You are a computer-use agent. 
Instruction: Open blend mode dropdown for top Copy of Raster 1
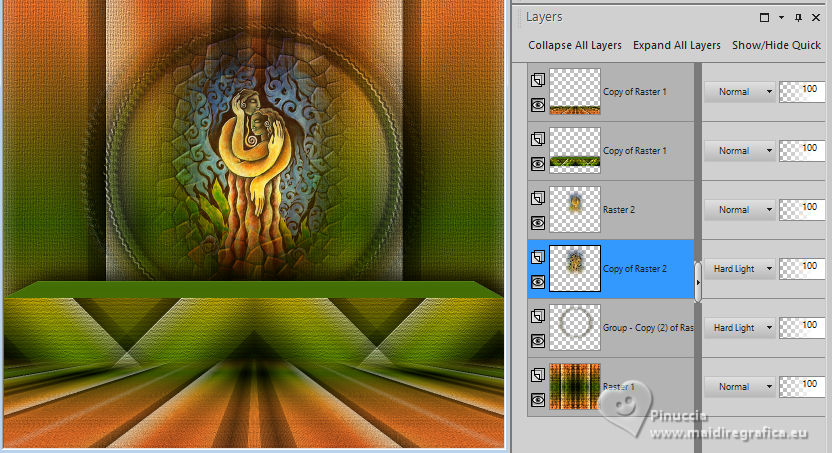740,92
